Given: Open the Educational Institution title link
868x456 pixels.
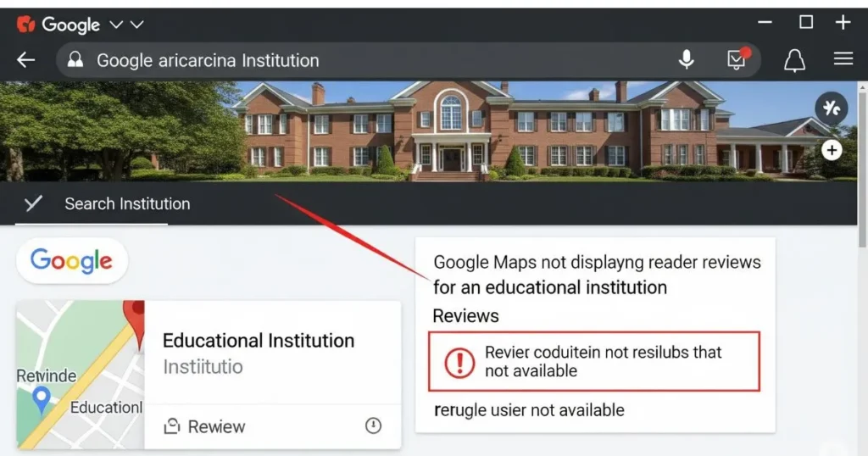Looking at the screenshot, I should (x=258, y=341).
